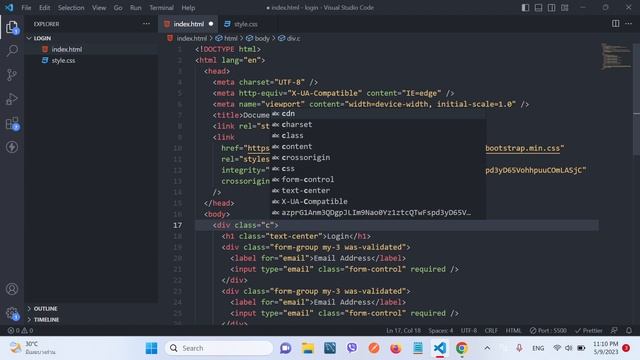Click div.c breadcrumb item

289,38
